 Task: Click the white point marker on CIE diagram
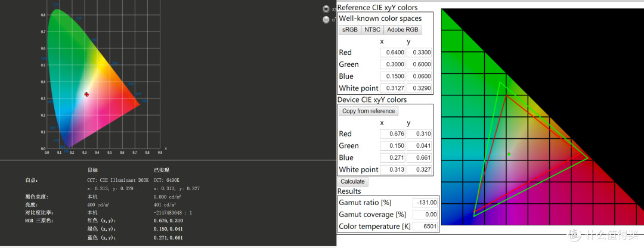click(x=86, y=94)
